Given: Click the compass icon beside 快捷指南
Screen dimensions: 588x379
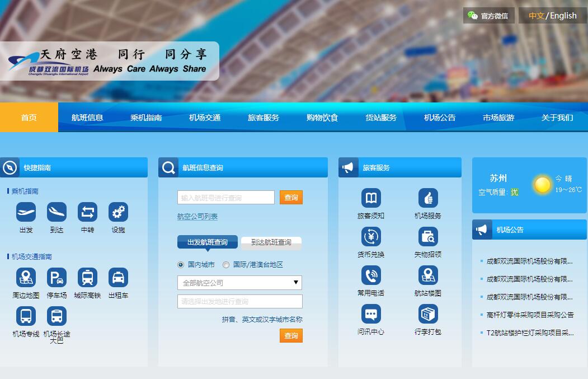Looking at the screenshot, I should click(10, 167).
